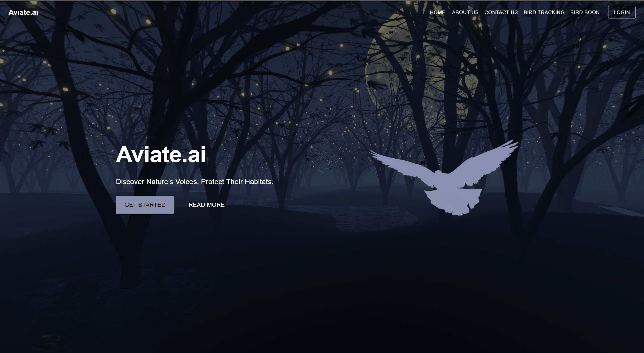This screenshot has height=353, width=644.
Task: Sign in using the LOGIN button
Action: pos(622,12)
